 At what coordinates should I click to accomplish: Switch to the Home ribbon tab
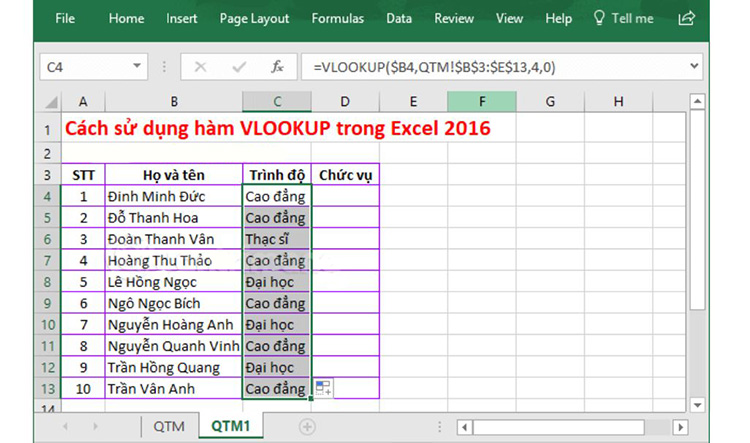click(126, 19)
